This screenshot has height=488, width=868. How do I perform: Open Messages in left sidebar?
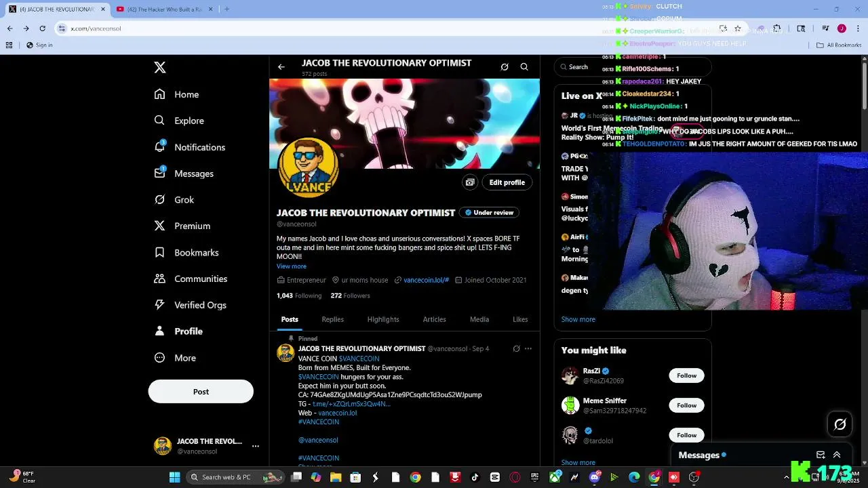click(184, 174)
